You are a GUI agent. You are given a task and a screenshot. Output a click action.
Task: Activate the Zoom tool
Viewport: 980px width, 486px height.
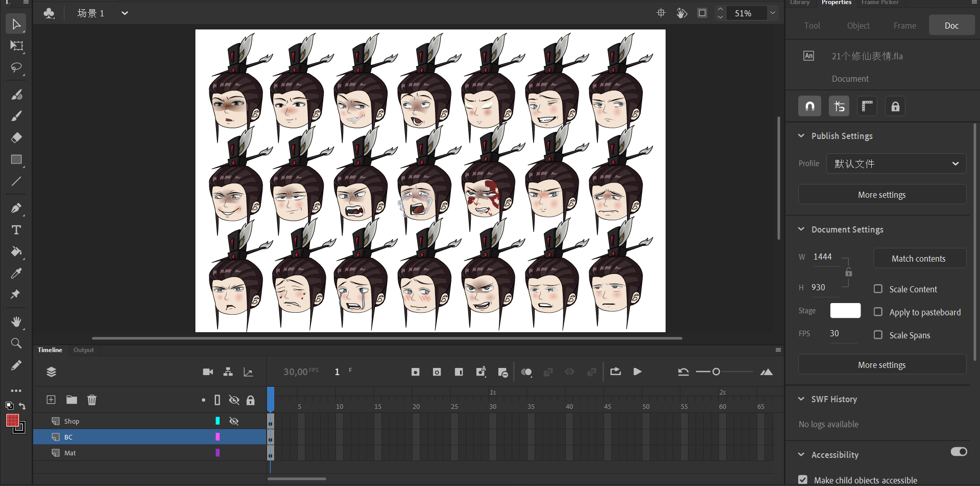click(16, 343)
